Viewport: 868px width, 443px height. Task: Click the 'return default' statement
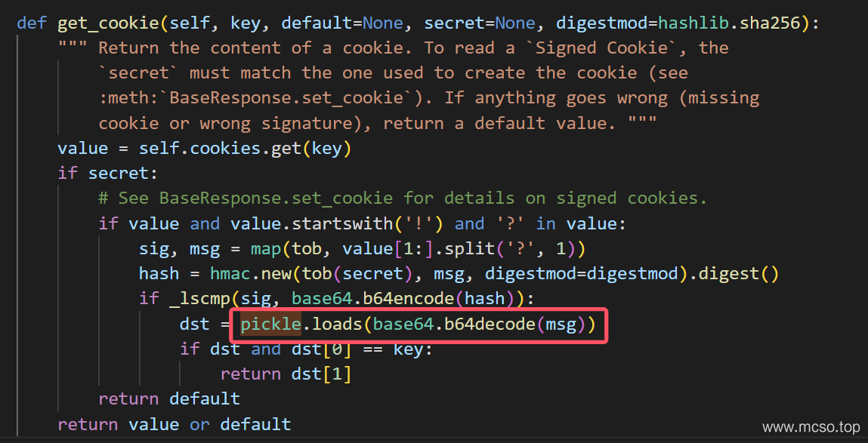click(x=168, y=398)
